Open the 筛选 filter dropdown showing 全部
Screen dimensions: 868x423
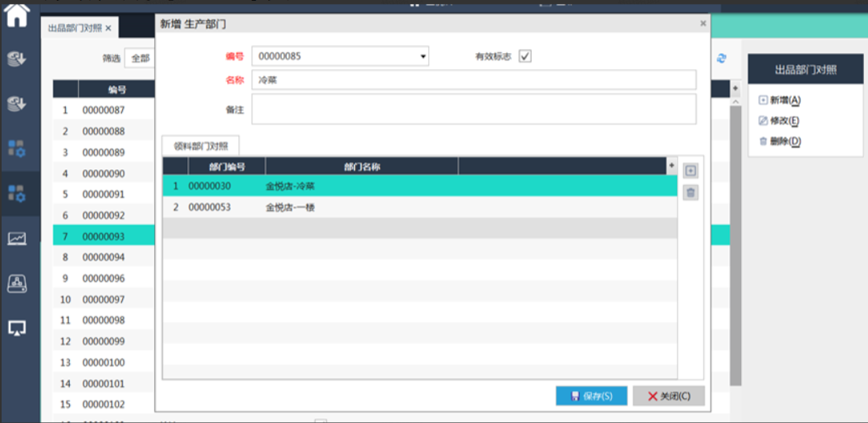pos(139,59)
